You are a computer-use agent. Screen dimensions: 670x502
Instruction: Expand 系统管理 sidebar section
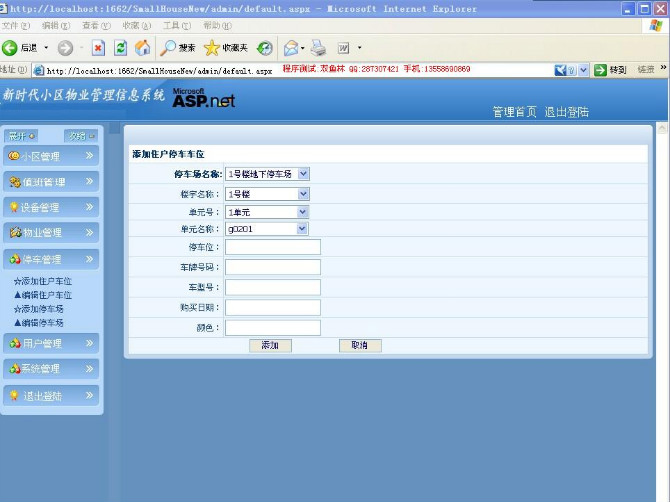tap(51, 368)
